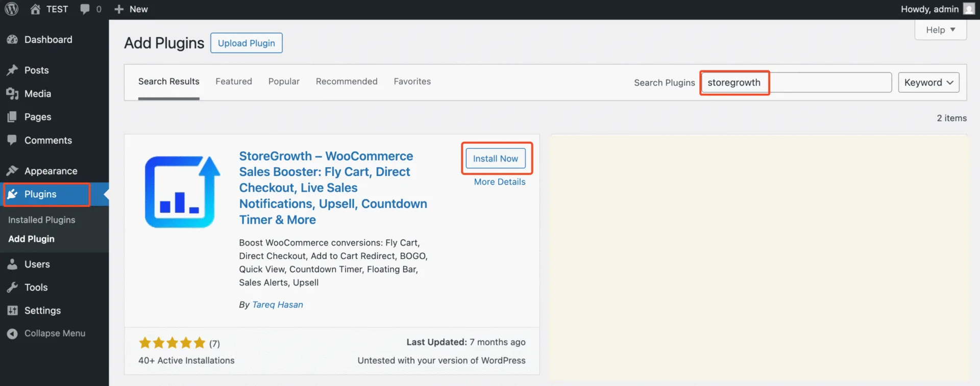
Task: Click the Search Plugins input field
Action: (x=796, y=83)
